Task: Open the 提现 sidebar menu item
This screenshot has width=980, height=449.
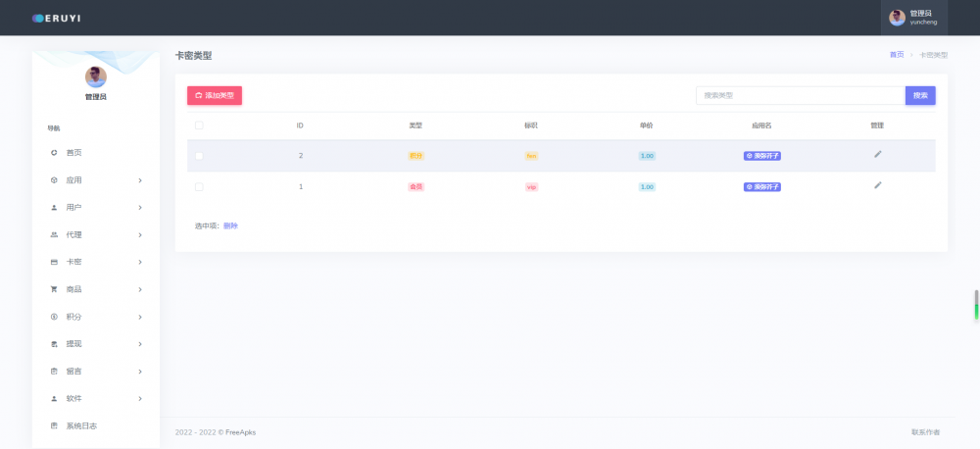Action: coord(74,344)
